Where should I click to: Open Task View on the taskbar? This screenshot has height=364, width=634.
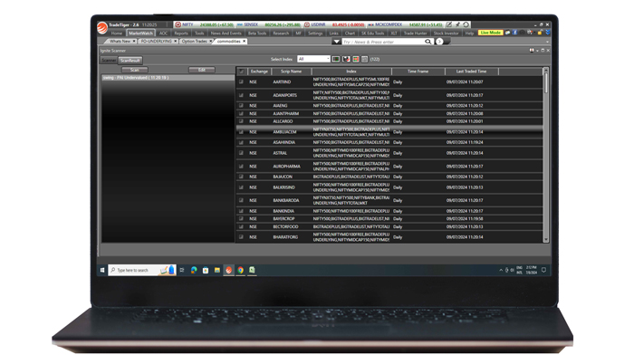pos(182,270)
